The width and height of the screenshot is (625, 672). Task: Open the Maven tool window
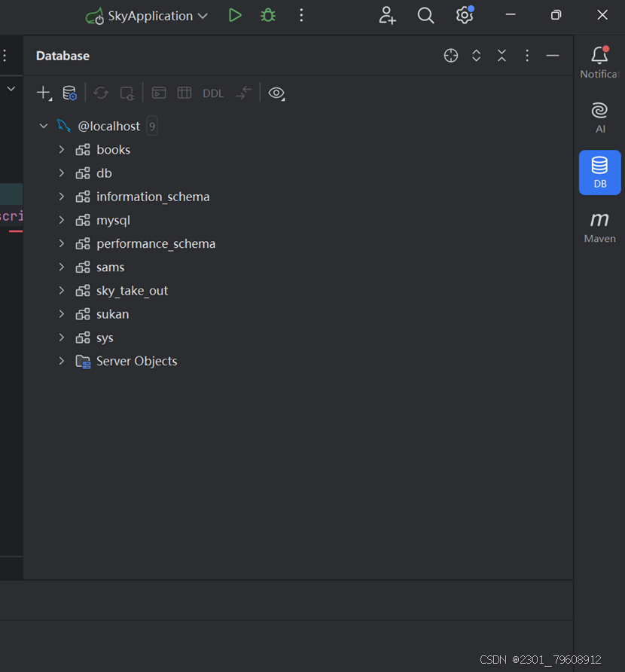point(599,224)
